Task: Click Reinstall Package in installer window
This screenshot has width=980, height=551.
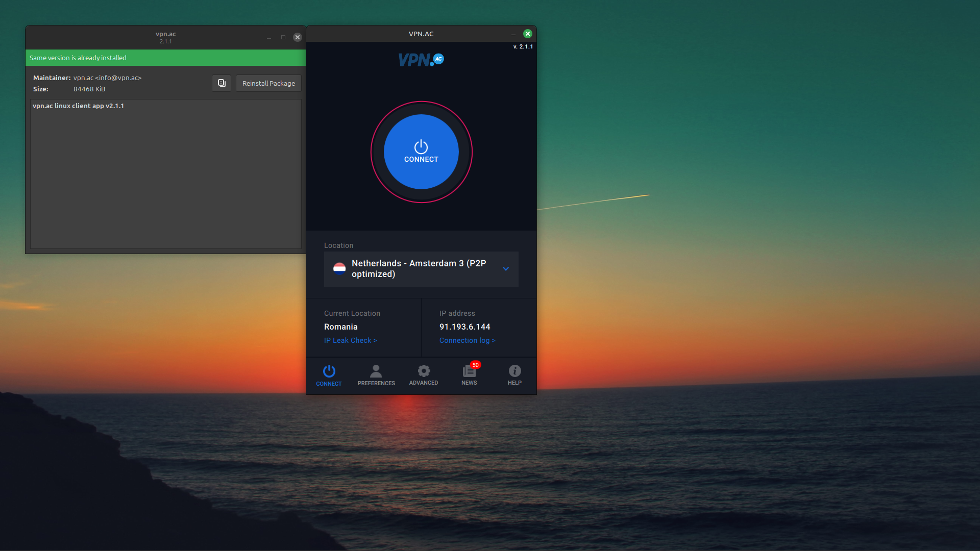Action: tap(268, 83)
